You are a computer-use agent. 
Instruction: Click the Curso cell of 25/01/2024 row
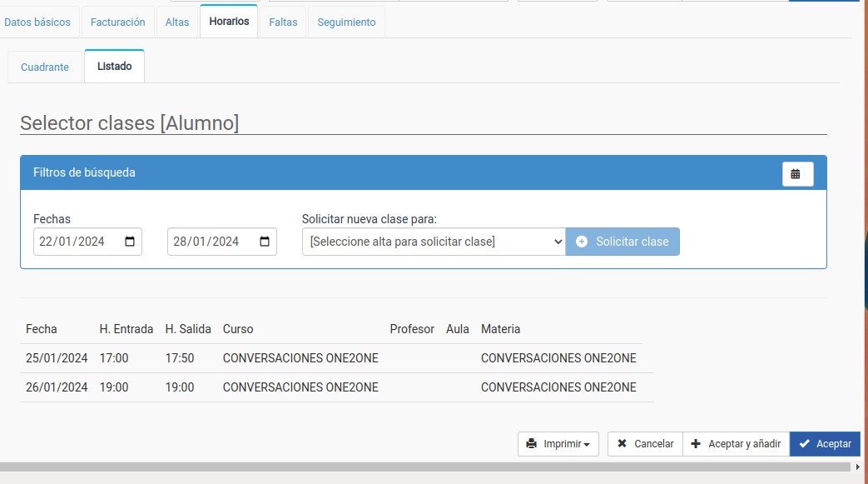300,358
